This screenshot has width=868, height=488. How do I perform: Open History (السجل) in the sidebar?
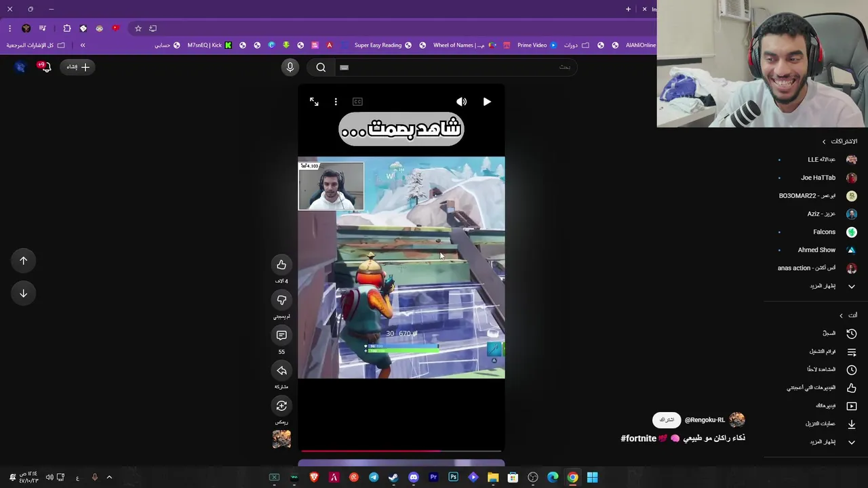[839, 333]
